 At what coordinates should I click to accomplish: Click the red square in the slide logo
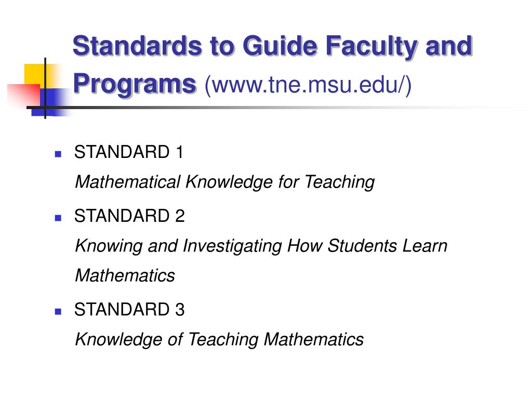(24, 95)
